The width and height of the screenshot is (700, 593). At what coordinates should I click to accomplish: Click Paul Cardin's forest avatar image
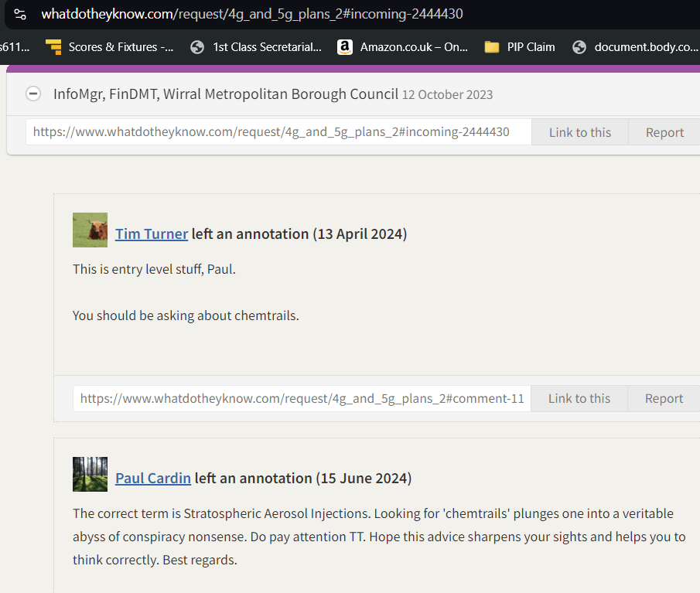tap(90, 475)
